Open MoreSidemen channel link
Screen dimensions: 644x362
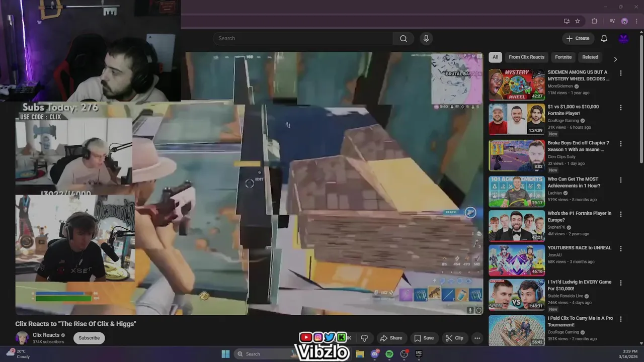click(560, 86)
